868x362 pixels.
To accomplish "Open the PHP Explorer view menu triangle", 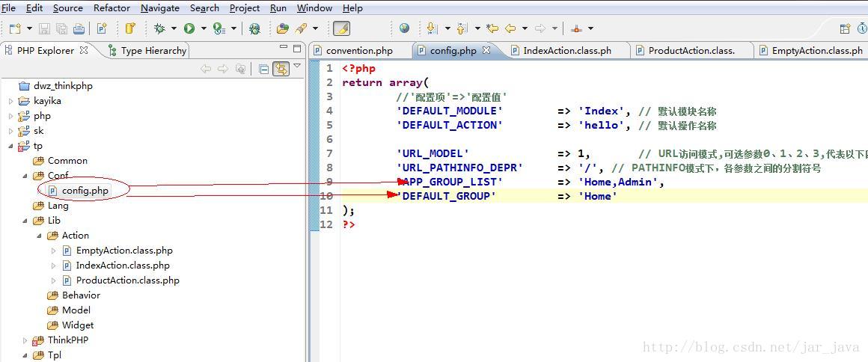I will tap(297, 66).
